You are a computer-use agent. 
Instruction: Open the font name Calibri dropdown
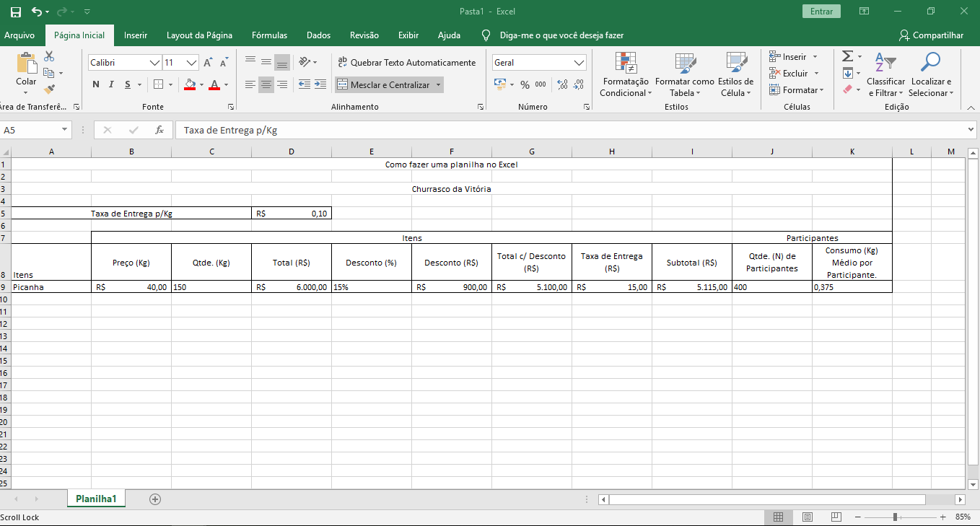(x=154, y=63)
